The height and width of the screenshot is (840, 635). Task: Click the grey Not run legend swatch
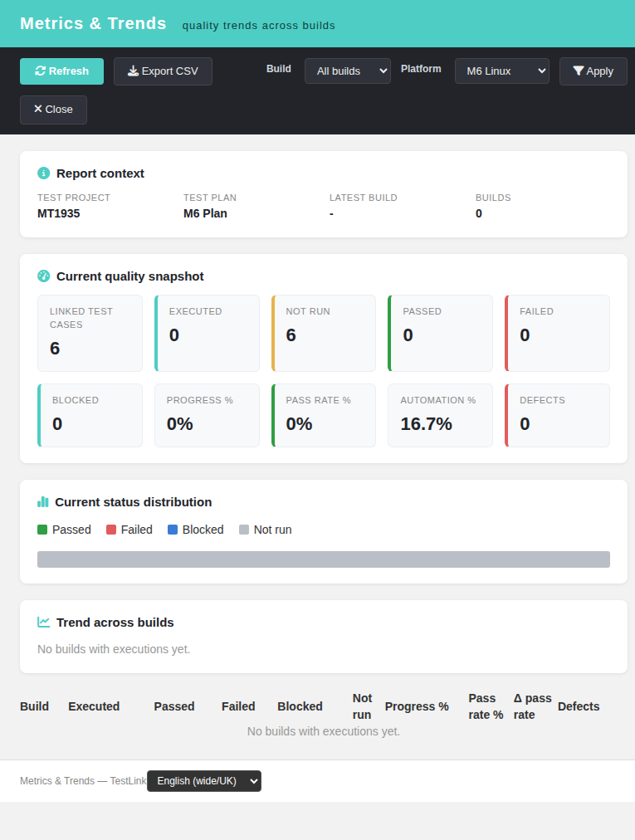pos(244,530)
